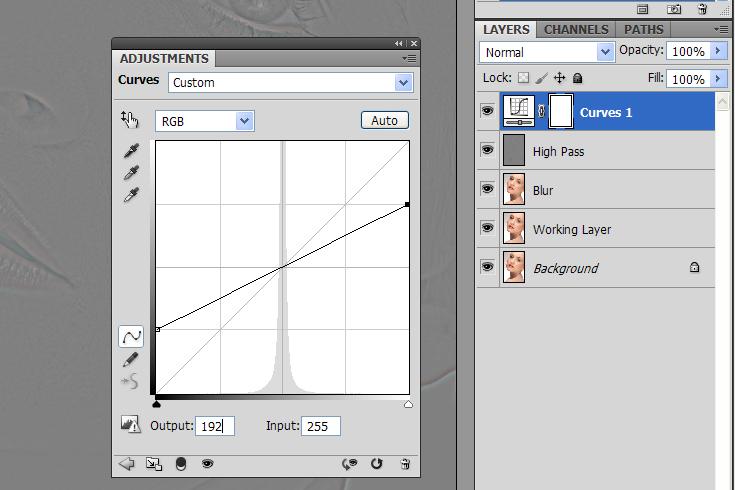Click the reset to adjustment defaults icon
The height and width of the screenshot is (490, 735).
click(x=377, y=464)
